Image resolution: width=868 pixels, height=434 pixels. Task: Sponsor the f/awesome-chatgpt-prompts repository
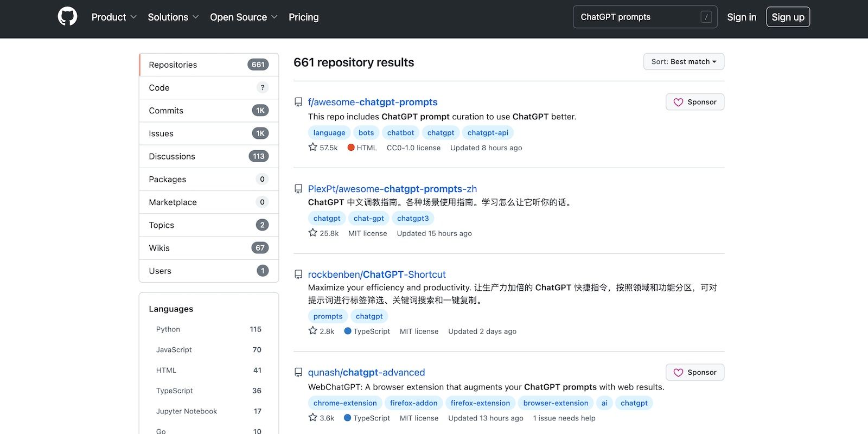(695, 102)
